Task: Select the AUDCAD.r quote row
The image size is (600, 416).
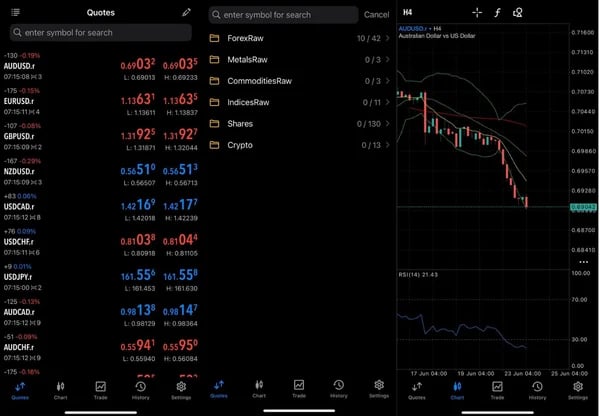Action: (101, 313)
